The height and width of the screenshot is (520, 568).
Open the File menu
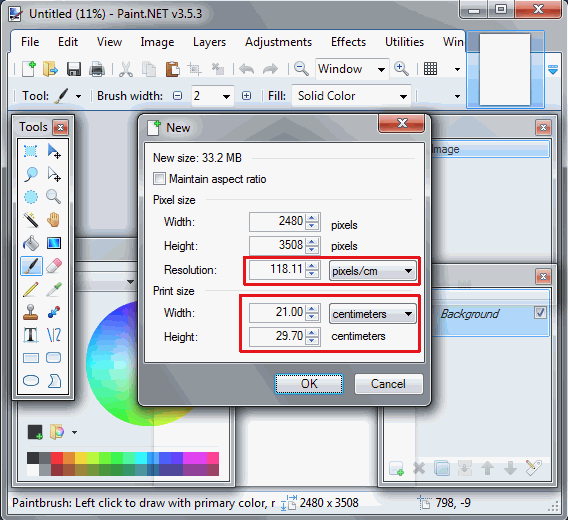[x=30, y=42]
